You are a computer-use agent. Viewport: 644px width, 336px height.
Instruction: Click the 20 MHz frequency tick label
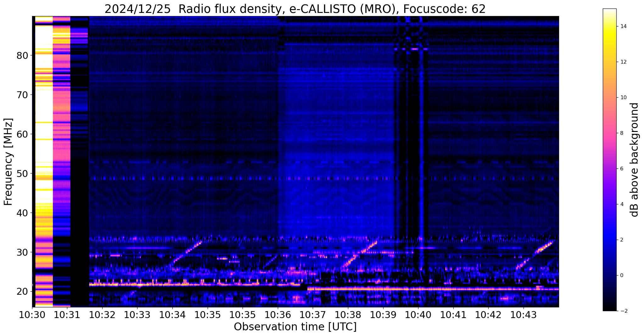tap(22, 292)
